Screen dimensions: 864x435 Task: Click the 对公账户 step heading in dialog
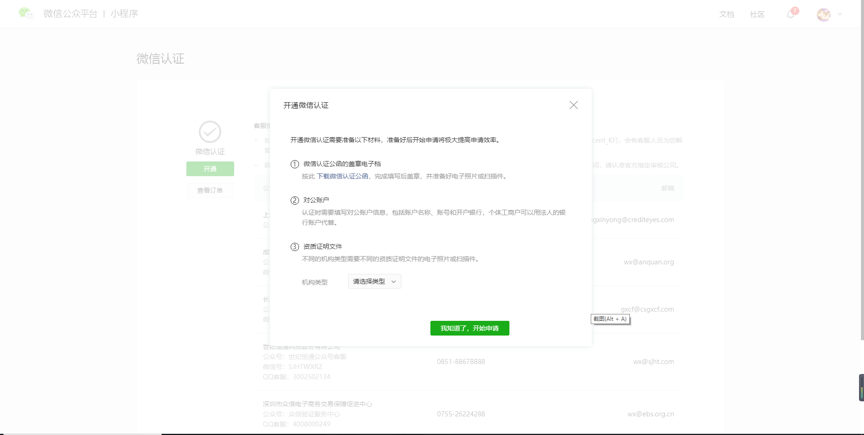point(316,200)
